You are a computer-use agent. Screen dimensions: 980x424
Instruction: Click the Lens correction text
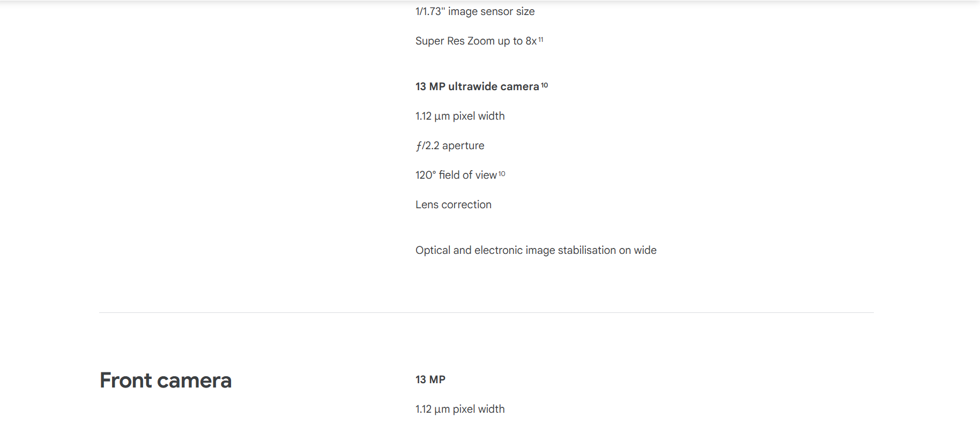click(x=454, y=204)
